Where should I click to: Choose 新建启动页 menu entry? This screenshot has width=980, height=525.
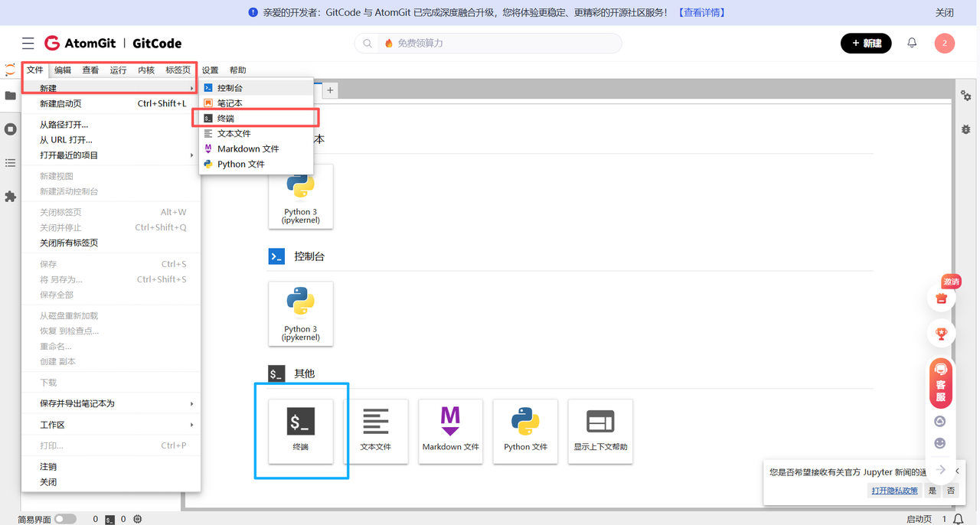coord(111,103)
